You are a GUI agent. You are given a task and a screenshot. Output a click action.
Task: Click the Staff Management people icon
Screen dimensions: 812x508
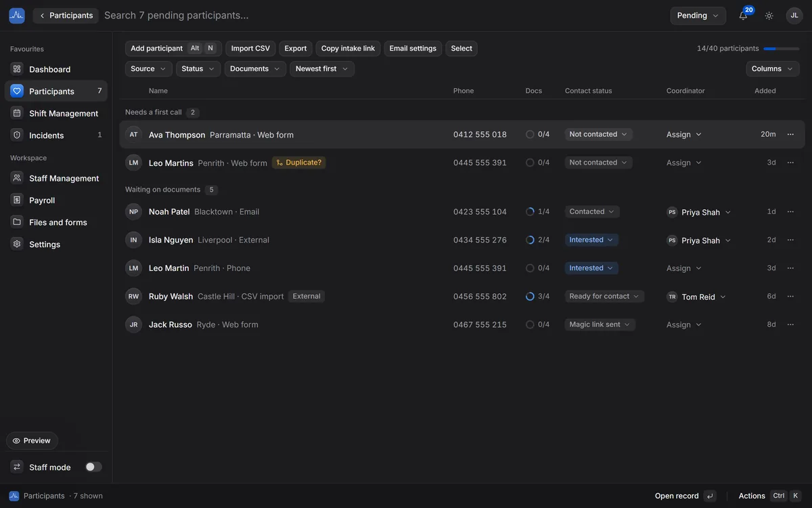pyautogui.click(x=17, y=178)
